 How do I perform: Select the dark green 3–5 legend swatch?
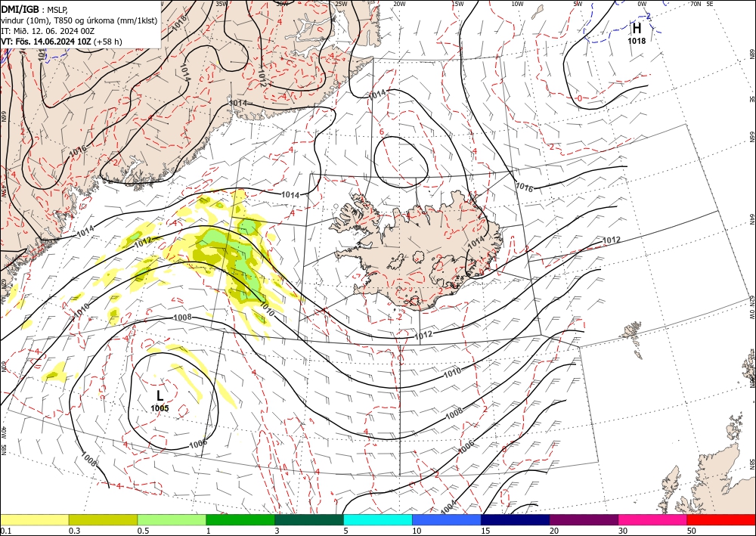click(309, 519)
